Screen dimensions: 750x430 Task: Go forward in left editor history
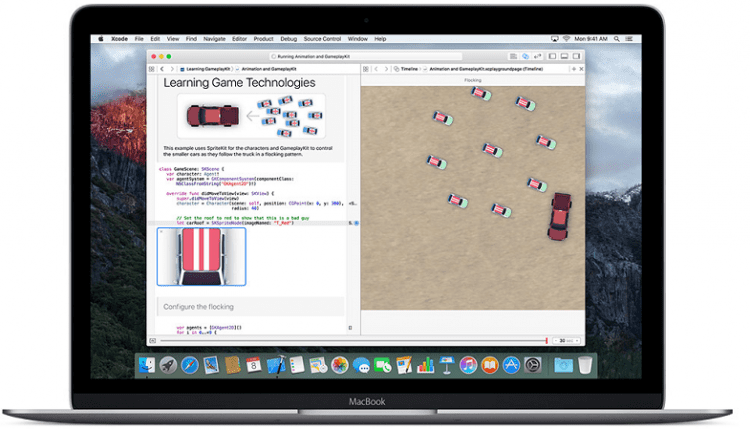[172, 69]
